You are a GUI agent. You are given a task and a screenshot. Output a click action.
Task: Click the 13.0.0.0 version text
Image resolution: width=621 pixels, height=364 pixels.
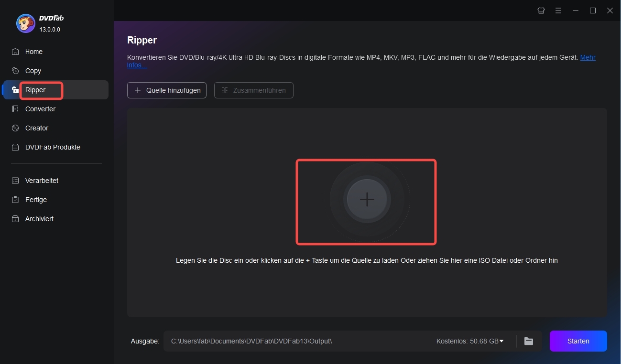click(x=50, y=30)
